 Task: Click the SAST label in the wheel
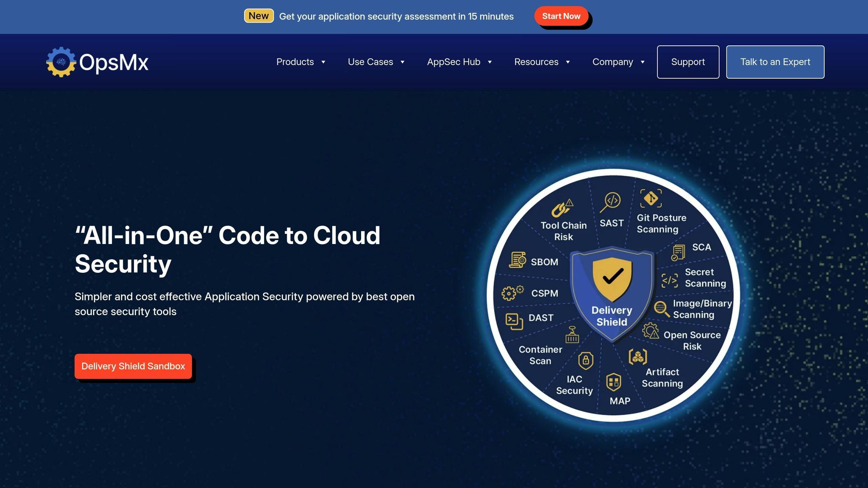pos(612,223)
